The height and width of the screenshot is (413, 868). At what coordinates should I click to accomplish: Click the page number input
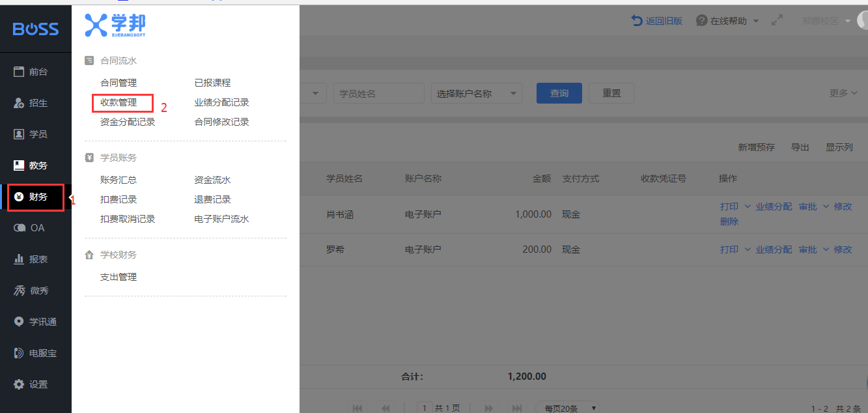(x=425, y=408)
